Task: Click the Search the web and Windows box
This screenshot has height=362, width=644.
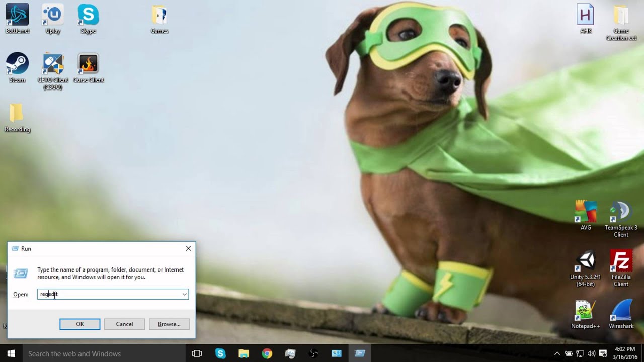Action: [x=103, y=353]
